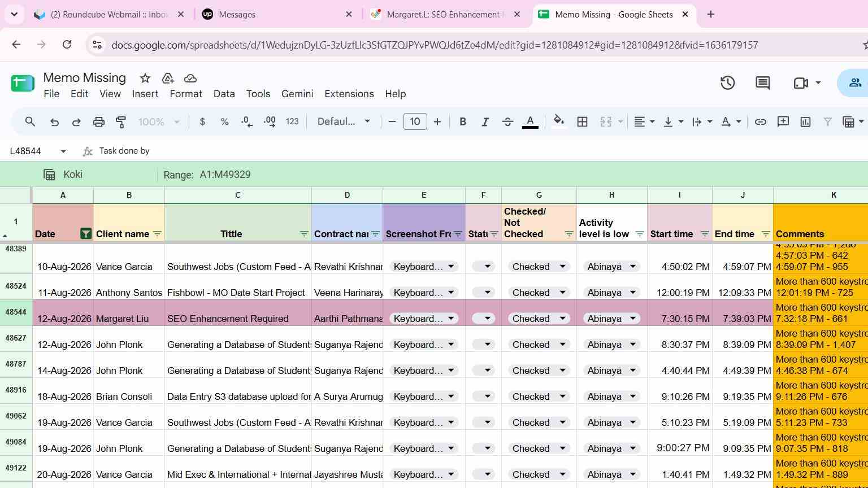Click the insert chart icon
This screenshot has width=868, height=488.
pos(805,121)
